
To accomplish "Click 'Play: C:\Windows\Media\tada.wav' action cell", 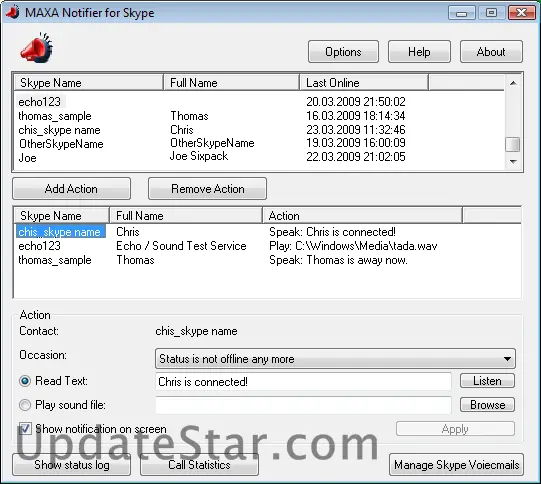I will click(353, 246).
